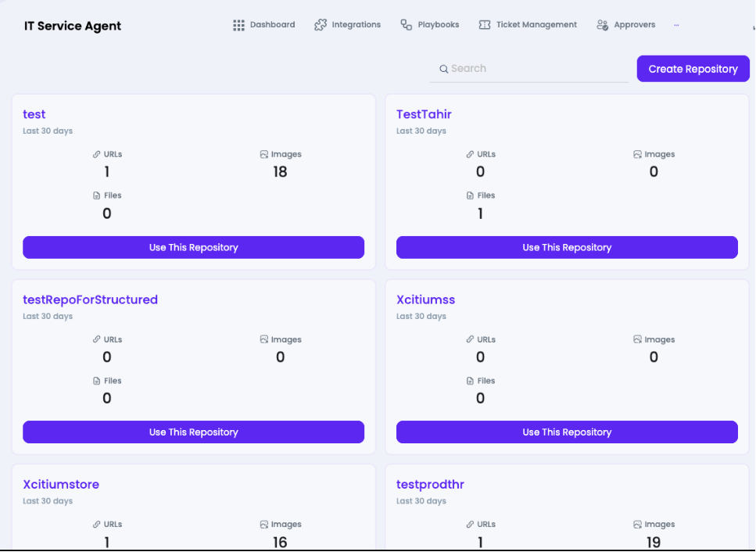Click the Approvers people icon

coord(602,24)
